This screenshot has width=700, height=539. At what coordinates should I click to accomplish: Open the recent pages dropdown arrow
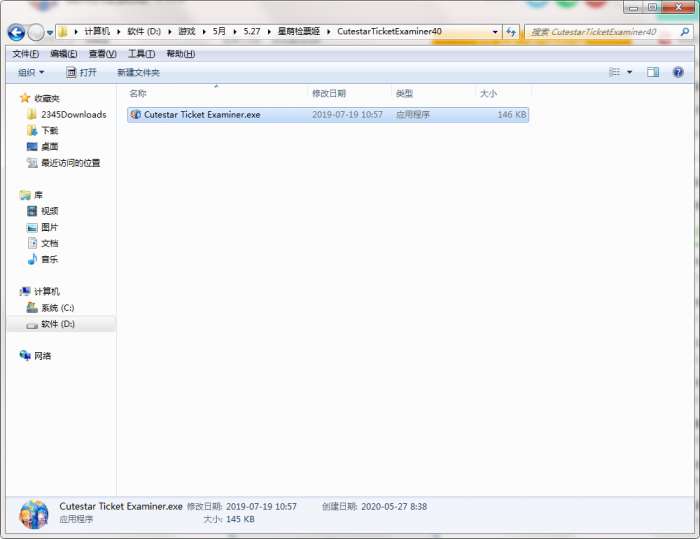[50, 33]
